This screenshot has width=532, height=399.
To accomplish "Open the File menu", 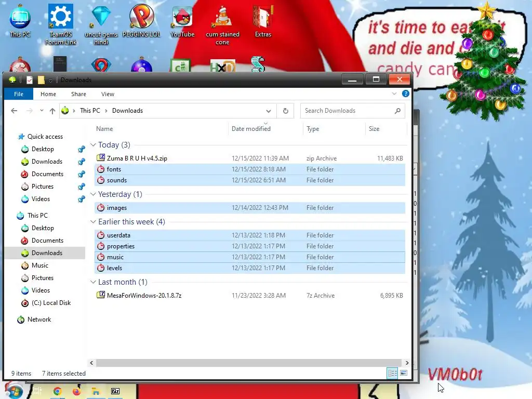I will [19, 94].
